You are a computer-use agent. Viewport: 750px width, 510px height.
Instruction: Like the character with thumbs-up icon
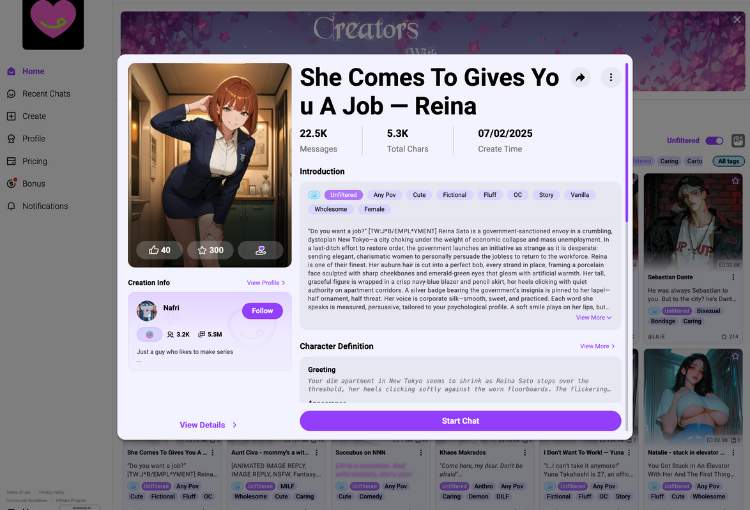click(x=159, y=250)
